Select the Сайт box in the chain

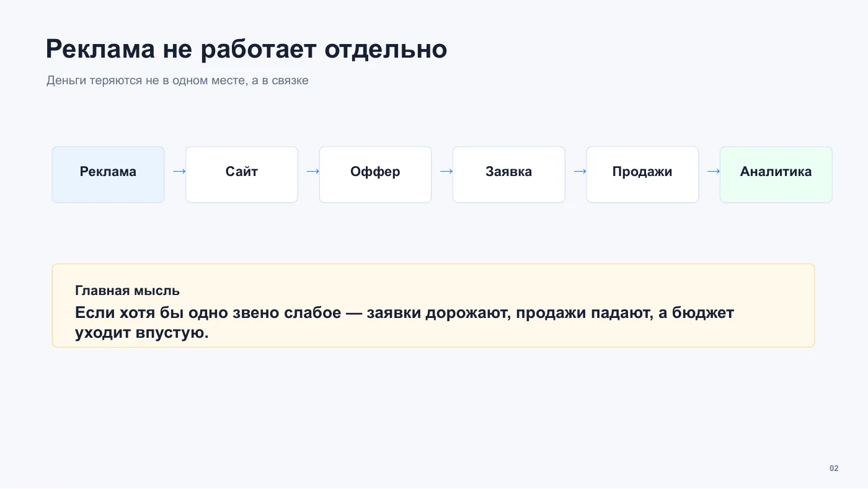242,175
